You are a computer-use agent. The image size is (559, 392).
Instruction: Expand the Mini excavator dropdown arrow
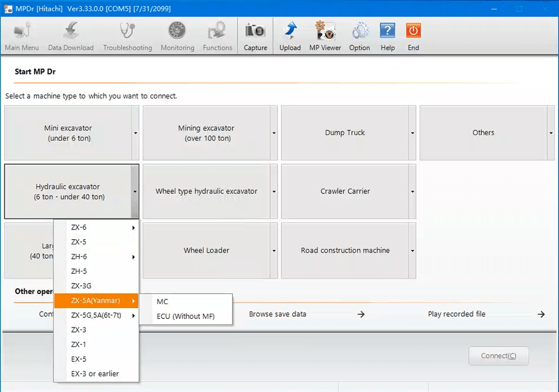135,133
